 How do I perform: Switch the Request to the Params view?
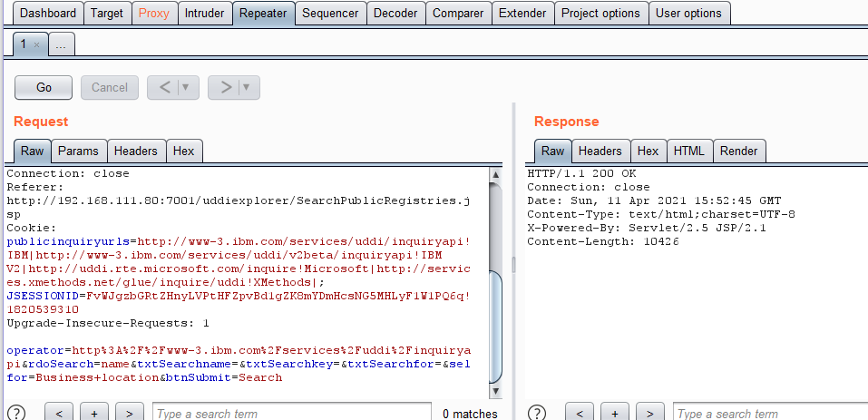(79, 151)
